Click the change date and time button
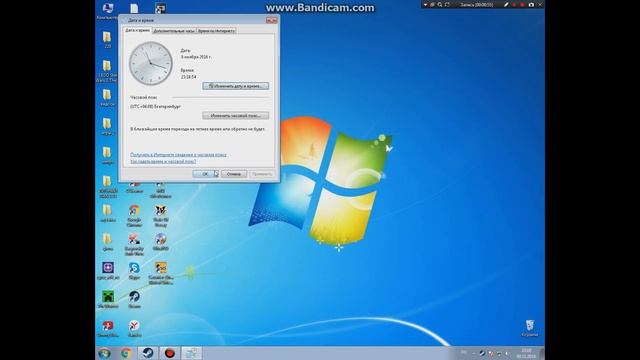This screenshot has width=640, height=360. click(236, 86)
